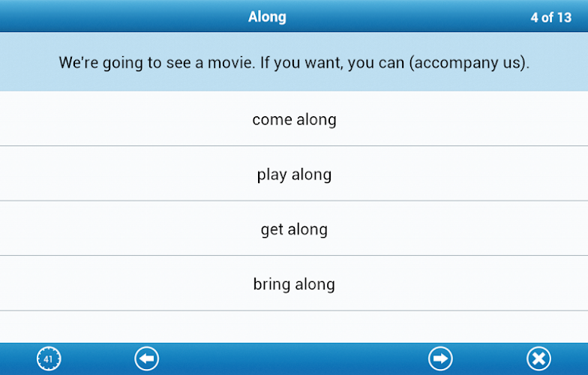Select the 'play along' answer option
Screen dimensions: 588x375
point(294,174)
